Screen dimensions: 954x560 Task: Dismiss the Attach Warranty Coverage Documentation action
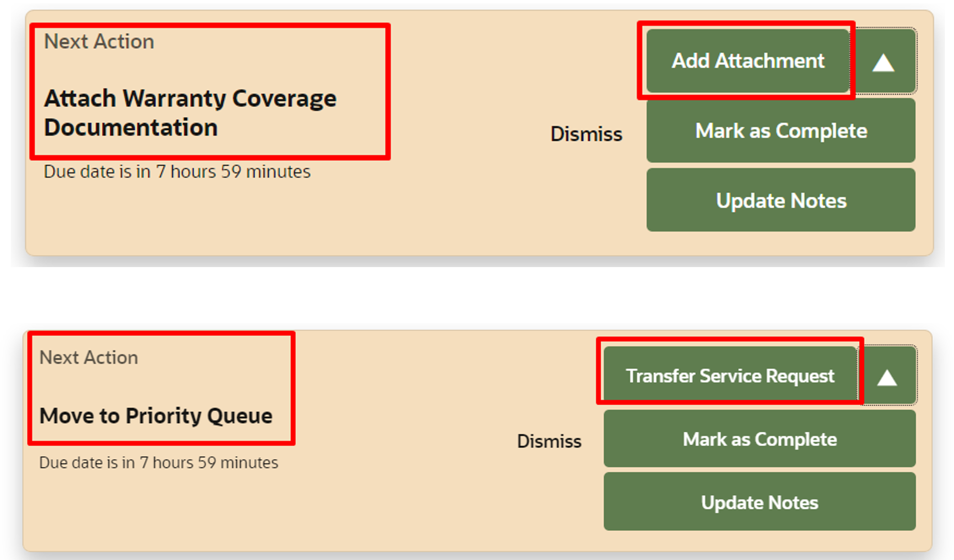(x=586, y=134)
